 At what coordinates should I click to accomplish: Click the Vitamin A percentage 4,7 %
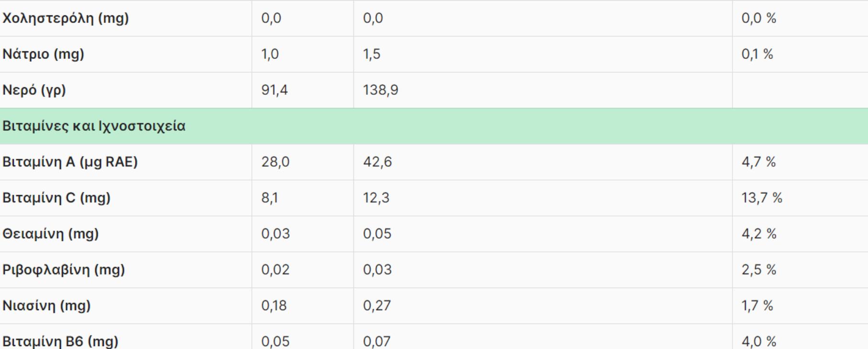(758, 162)
